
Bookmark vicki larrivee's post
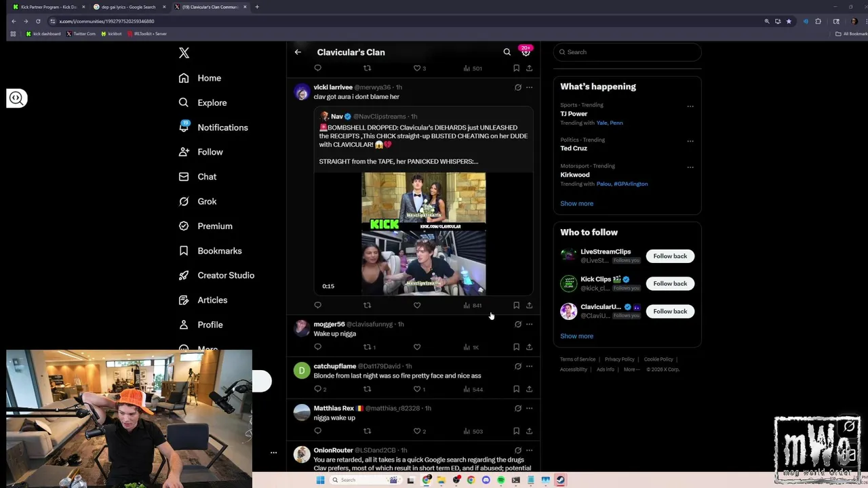pos(516,306)
